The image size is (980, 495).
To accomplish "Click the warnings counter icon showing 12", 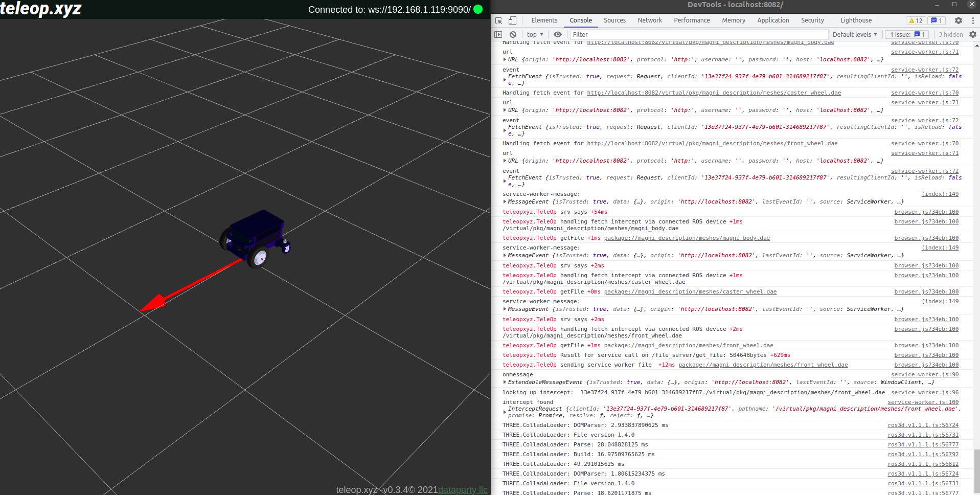I will [916, 20].
